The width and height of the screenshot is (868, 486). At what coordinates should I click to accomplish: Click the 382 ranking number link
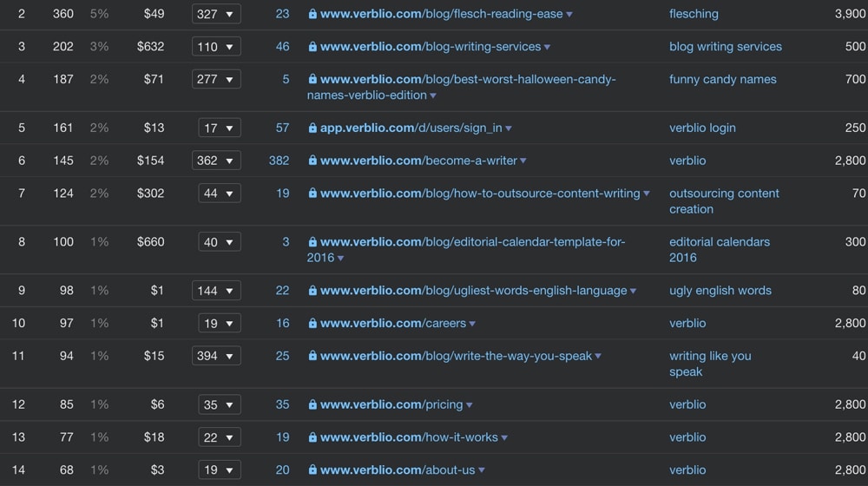coord(279,161)
